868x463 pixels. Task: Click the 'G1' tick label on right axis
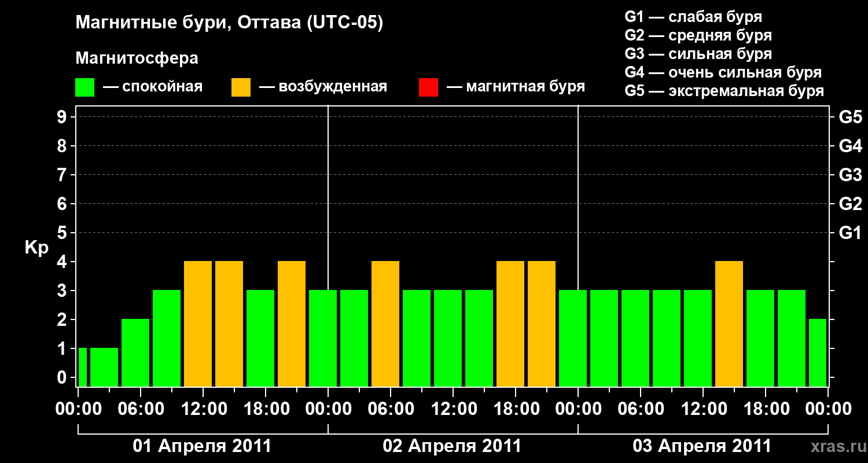851,233
